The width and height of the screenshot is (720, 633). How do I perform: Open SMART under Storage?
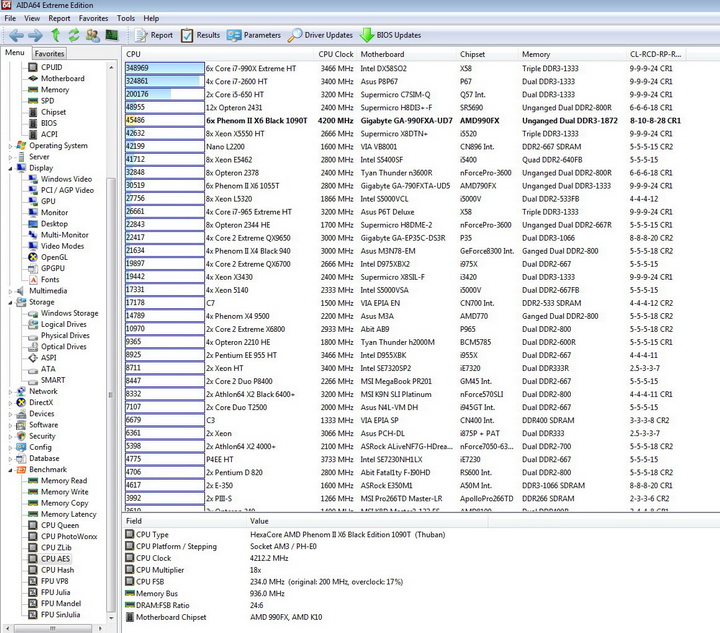(x=53, y=380)
